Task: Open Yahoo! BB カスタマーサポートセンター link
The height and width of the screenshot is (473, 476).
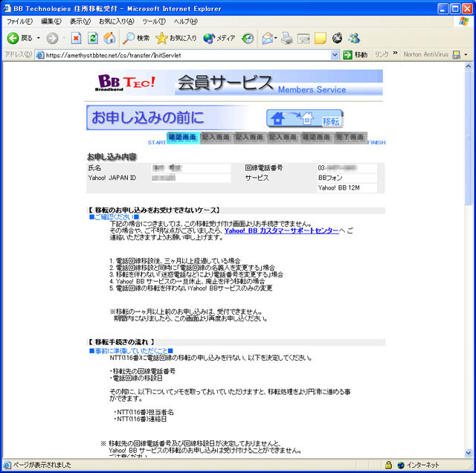Action: tap(281, 231)
